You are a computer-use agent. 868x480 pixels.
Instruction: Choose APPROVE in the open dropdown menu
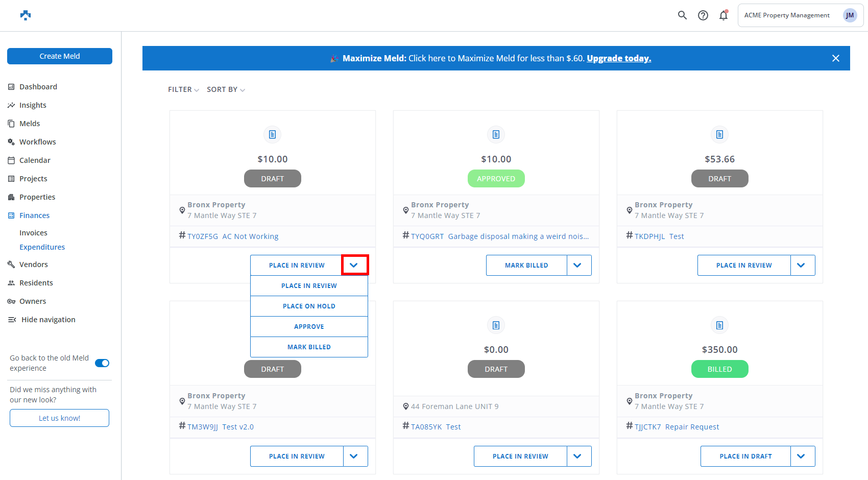click(x=309, y=327)
